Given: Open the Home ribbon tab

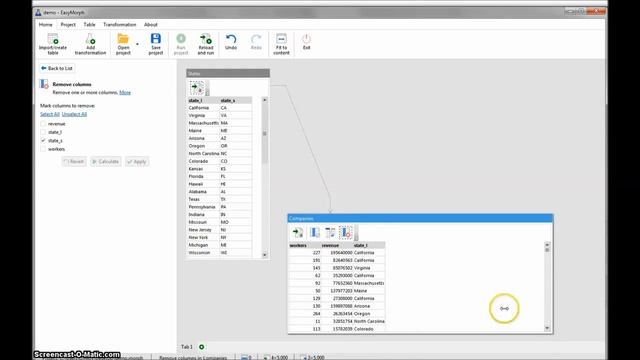Looking at the screenshot, I should pyautogui.click(x=46, y=24).
